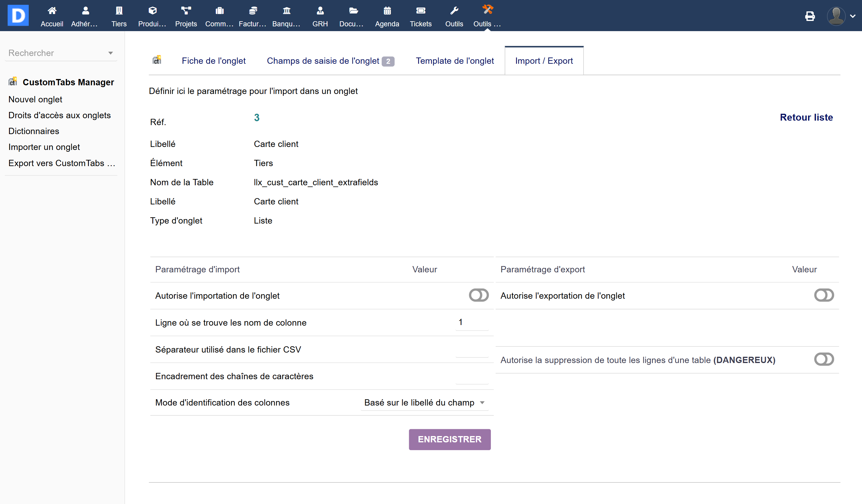The width and height of the screenshot is (862, 504).
Task: Open the Banque module icon
Action: pos(286,11)
